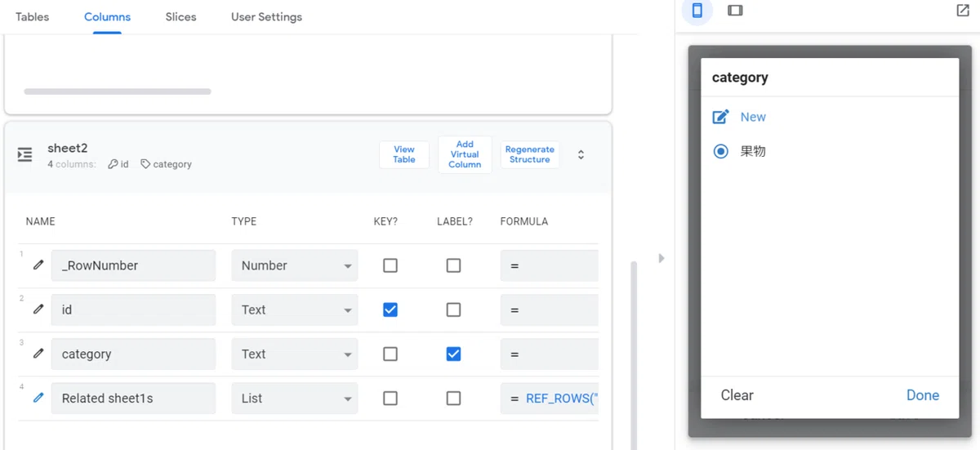The height and width of the screenshot is (450, 980).
Task: Click Done in the category dialog
Action: 923,395
